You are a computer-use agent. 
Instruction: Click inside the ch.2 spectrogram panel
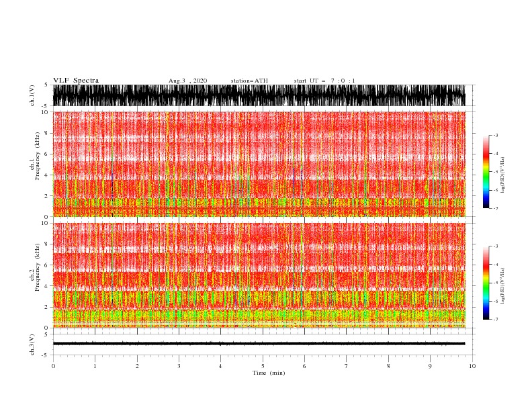pyautogui.click(x=259, y=275)
